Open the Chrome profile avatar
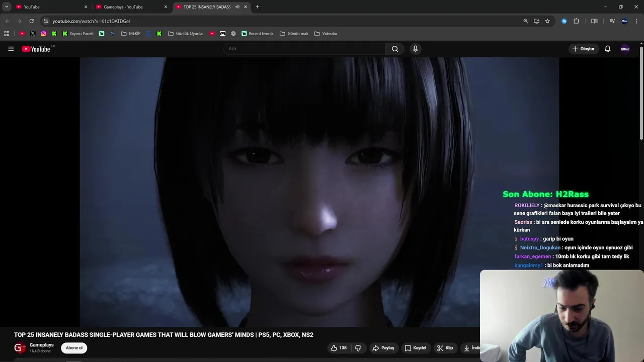This screenshot has height=362, width=644. click(x=624, y=21)
